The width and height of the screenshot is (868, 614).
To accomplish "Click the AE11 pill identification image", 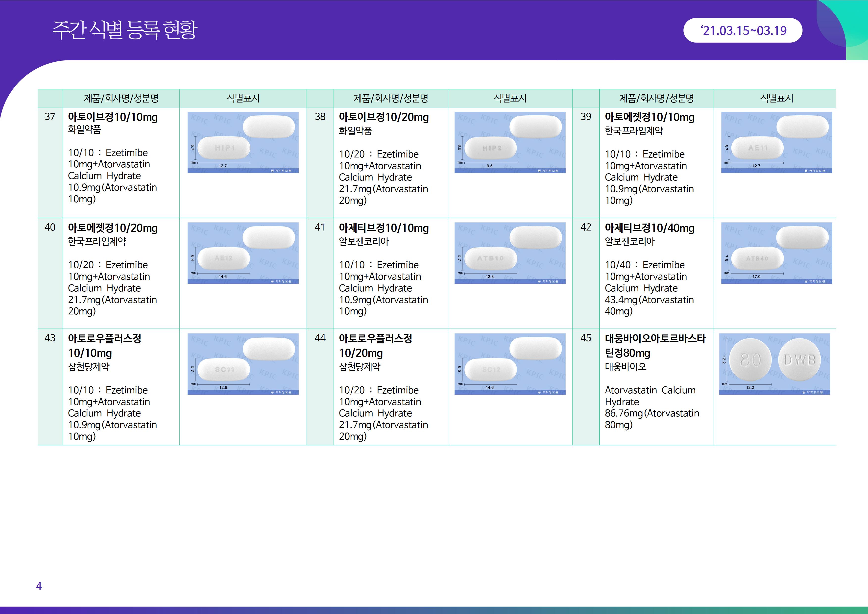I will [x=776, y=142].
